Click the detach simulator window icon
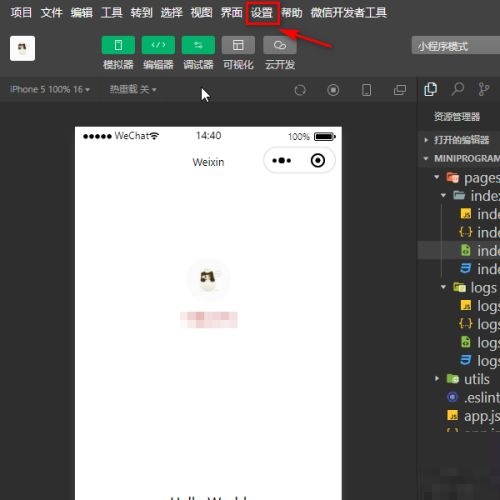 (x=400, y=90)
